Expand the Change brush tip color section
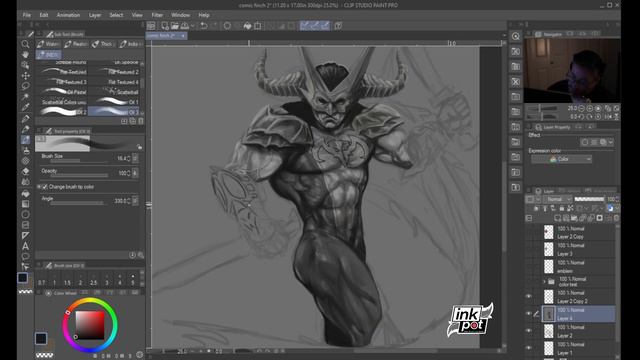 coord(39,187)
